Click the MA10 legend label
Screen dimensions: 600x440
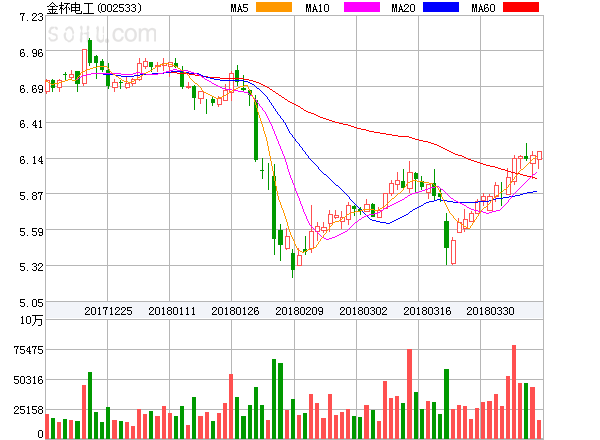(317, 8)
